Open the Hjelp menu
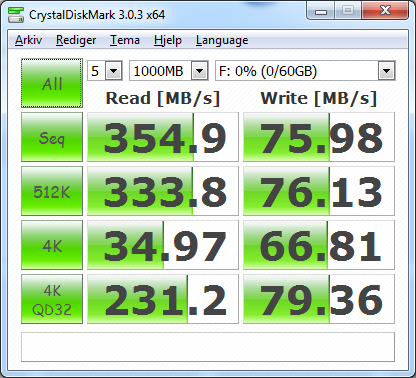416x378 pixels. (x=168, y=40)
